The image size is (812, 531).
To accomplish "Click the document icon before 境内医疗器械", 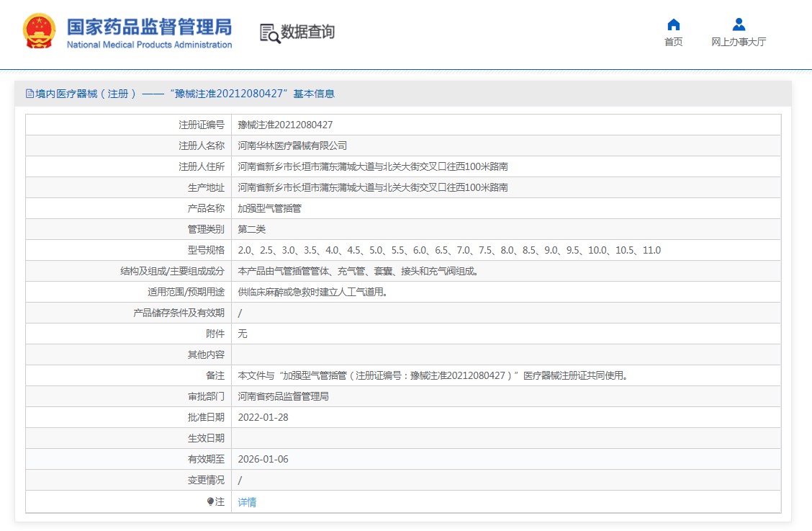I will click(x=30, y=94).
